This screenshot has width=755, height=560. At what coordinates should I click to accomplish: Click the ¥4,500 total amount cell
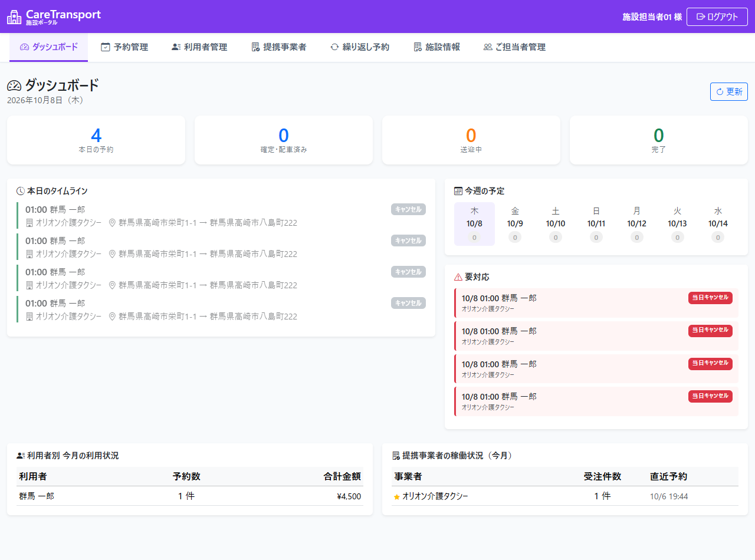[349, 496]
